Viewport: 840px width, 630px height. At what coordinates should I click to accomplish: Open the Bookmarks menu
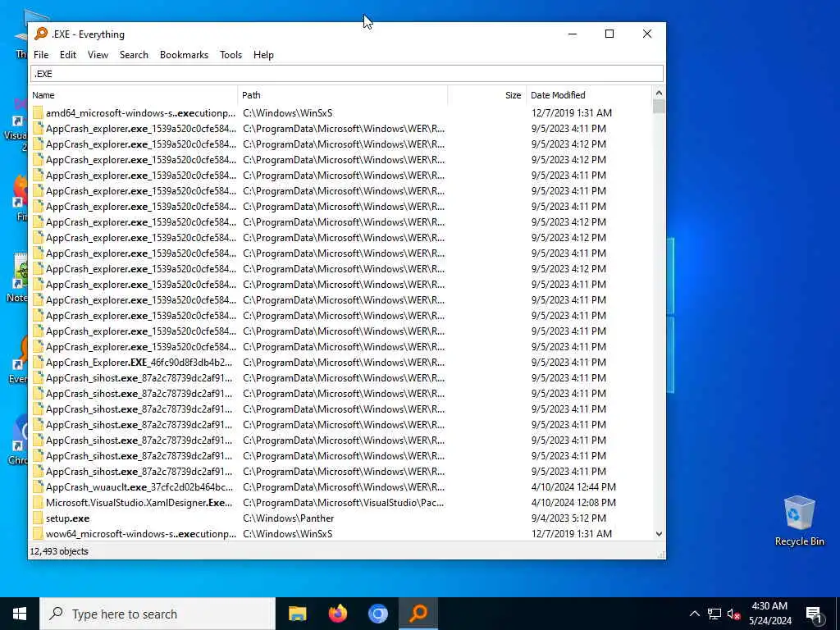(184, 55)
